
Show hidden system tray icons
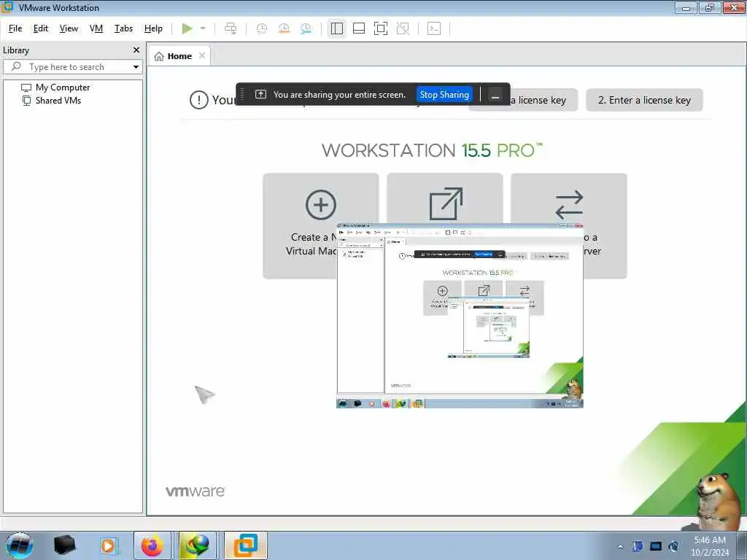(620, 546)
